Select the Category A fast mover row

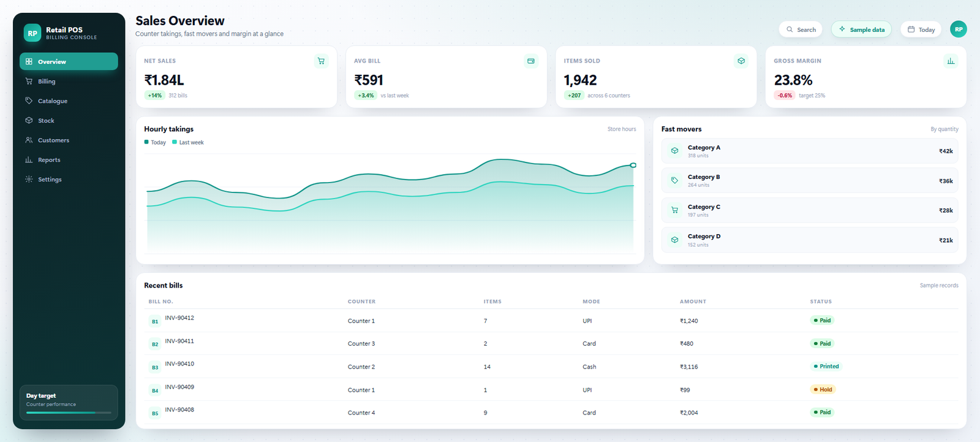click(810, 151)
